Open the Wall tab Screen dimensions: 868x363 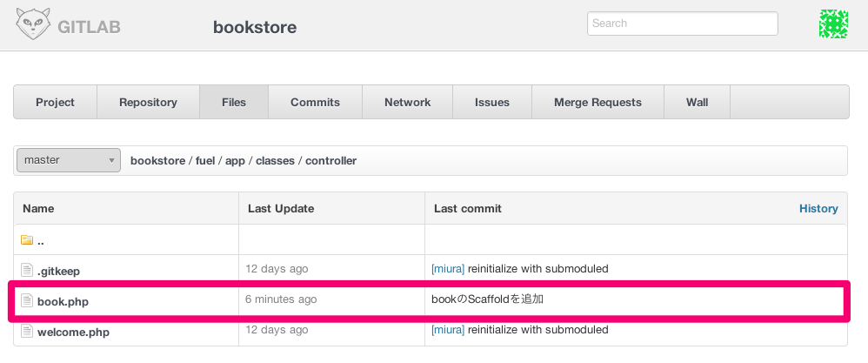point(697,102)
